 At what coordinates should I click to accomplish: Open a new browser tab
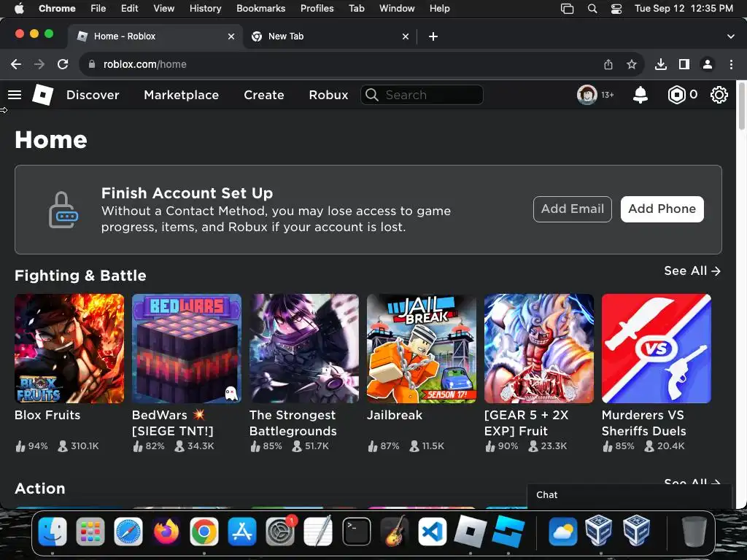click(x=433, y=36)
